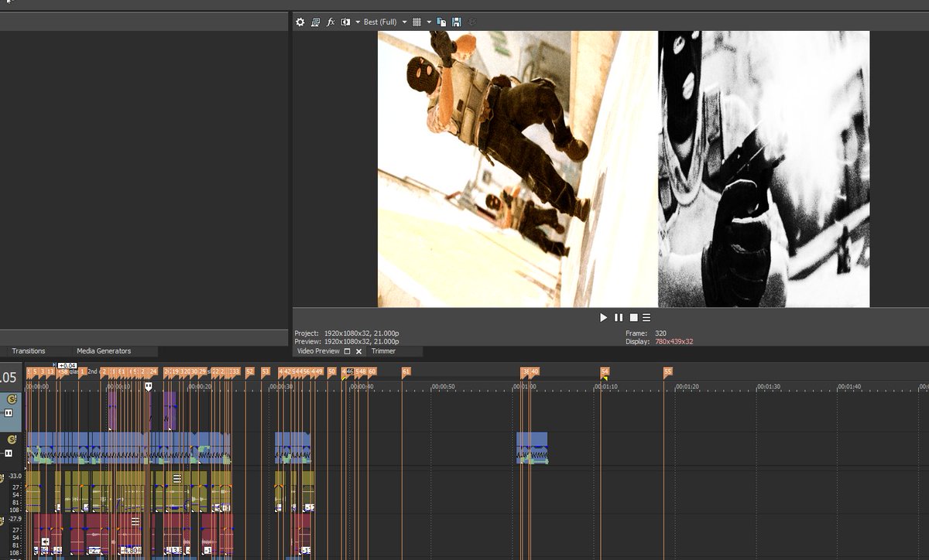This screenshot has height=560, width=929.
Task: Click +0.04 playback rate indicator
Action: point(67,365)
